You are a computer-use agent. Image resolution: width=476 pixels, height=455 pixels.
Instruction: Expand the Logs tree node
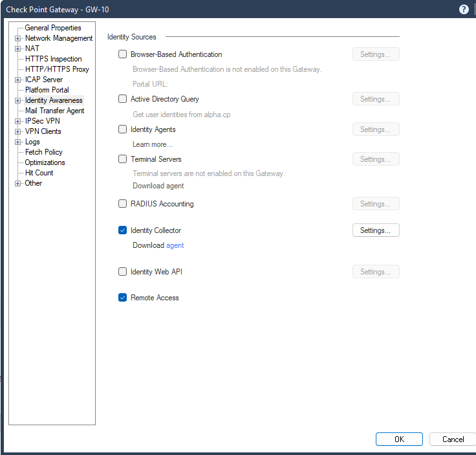pyautogui.click(x=17, y=142)
